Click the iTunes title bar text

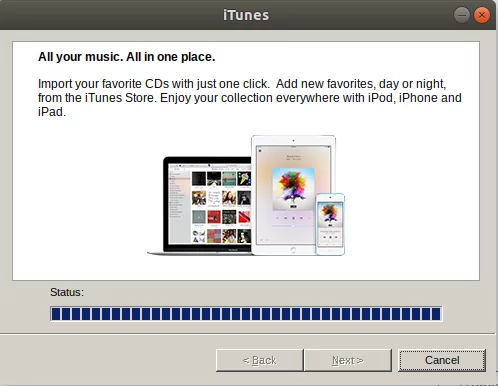(246, 15)
